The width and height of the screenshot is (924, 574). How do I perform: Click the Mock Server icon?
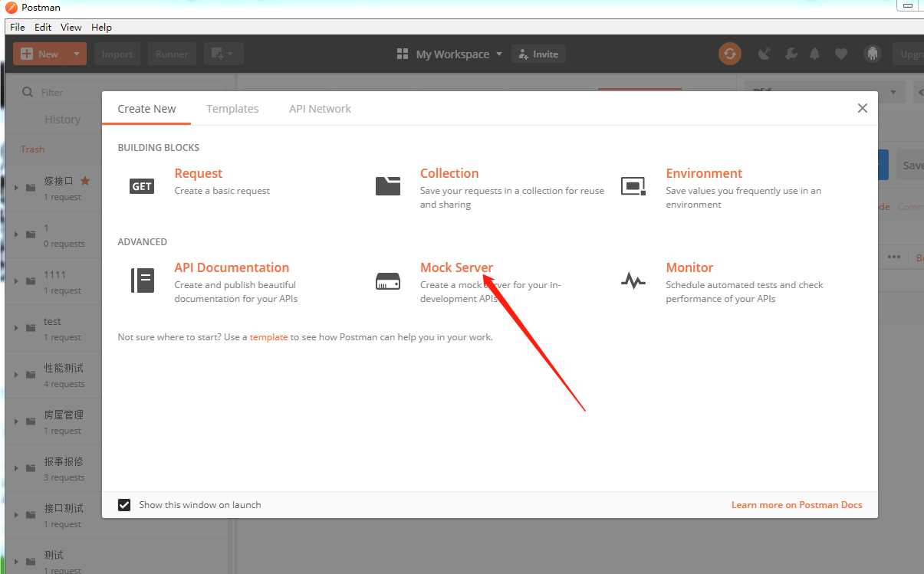(388, 281)
